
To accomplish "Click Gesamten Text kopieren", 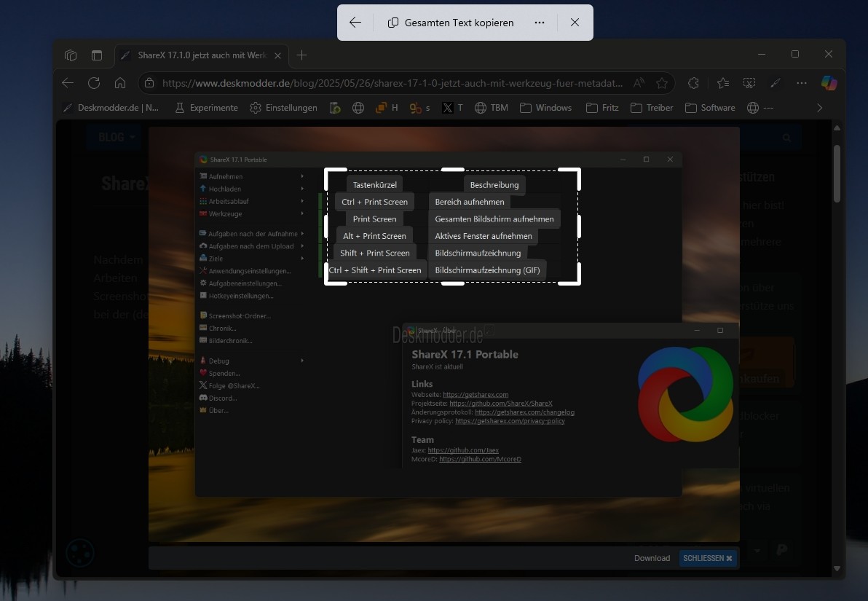I will (x=451, y=23).
